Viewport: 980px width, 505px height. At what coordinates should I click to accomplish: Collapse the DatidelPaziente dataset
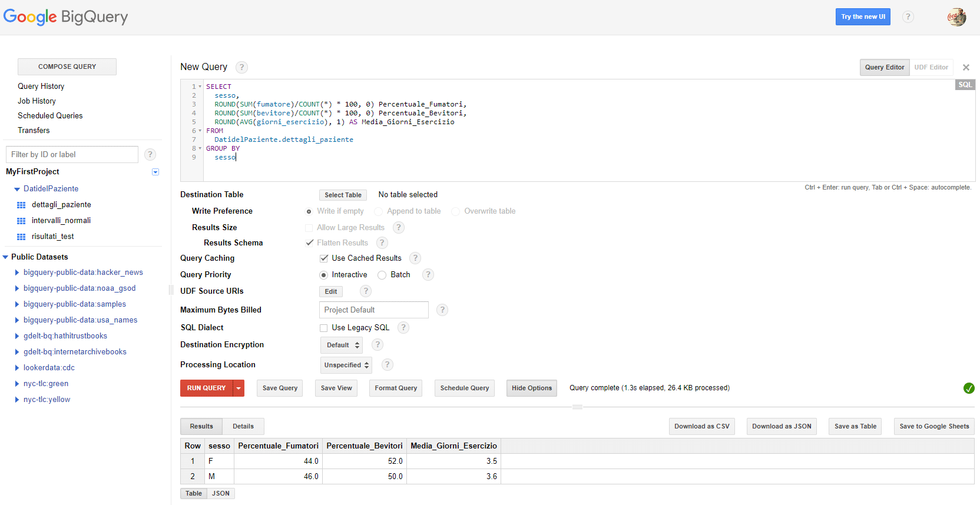17,190
